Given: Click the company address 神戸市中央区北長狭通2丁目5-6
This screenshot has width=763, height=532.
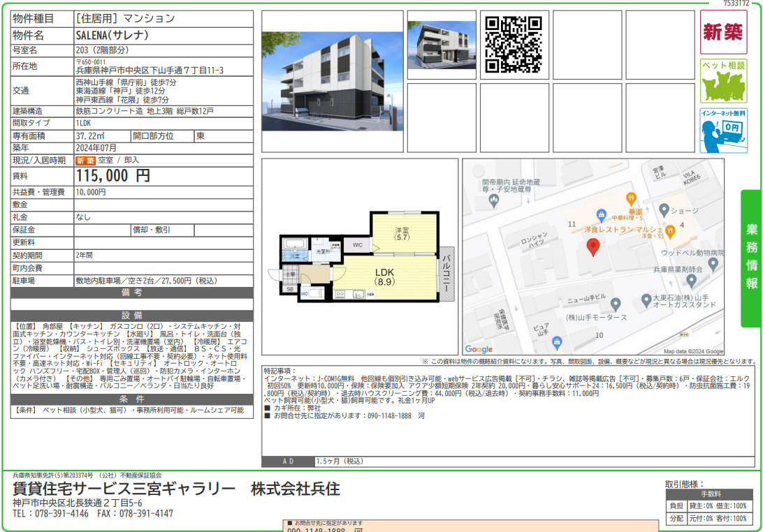Looking at the screenshot, I should coord(78,503).
